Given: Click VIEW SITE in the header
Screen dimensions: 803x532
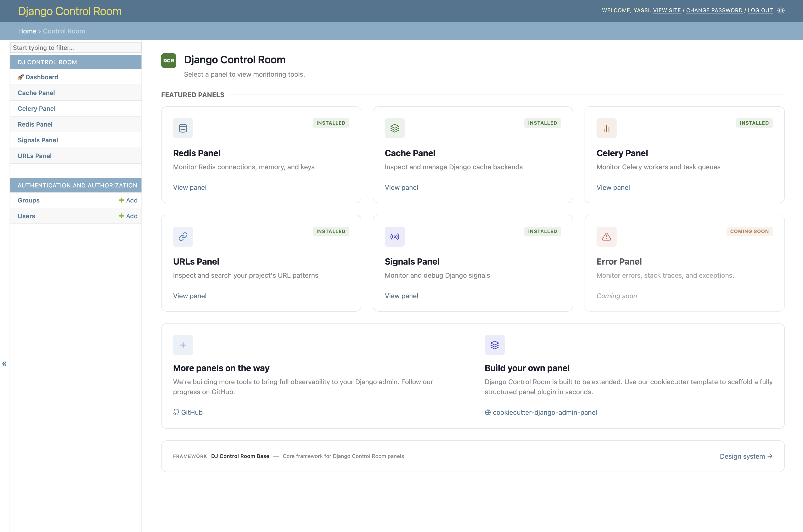Looking at the screenshot, I should tap(667, 11).
